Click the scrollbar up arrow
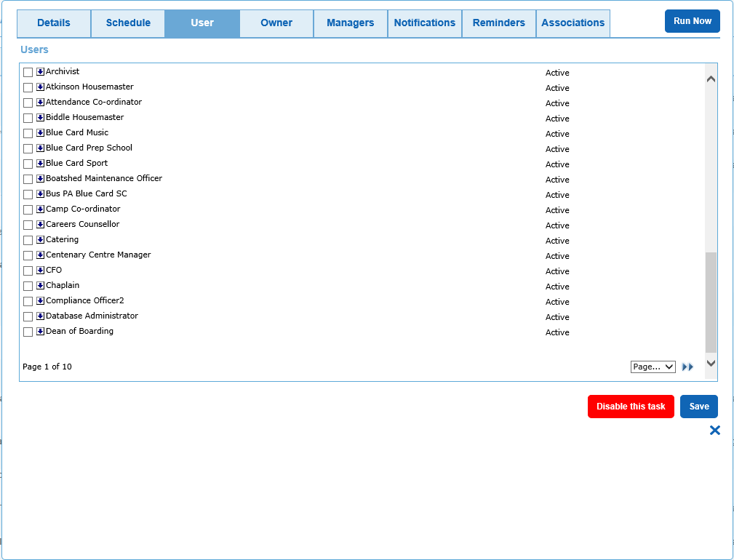 coord(711,77)
